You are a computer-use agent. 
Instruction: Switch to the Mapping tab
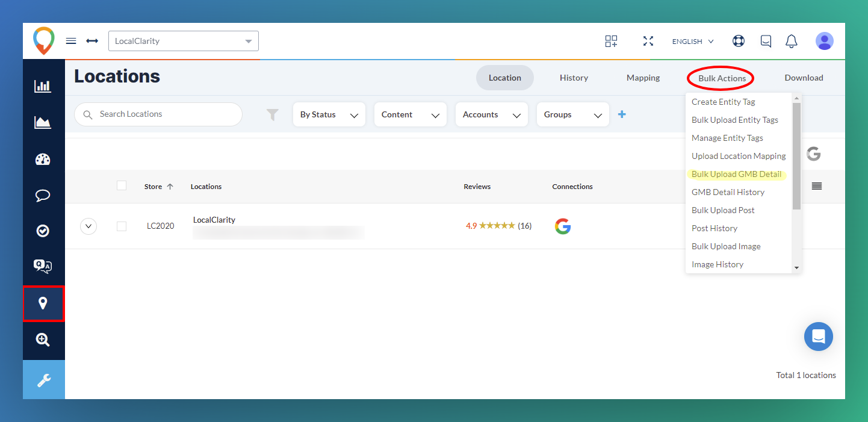tap(643, 78)
